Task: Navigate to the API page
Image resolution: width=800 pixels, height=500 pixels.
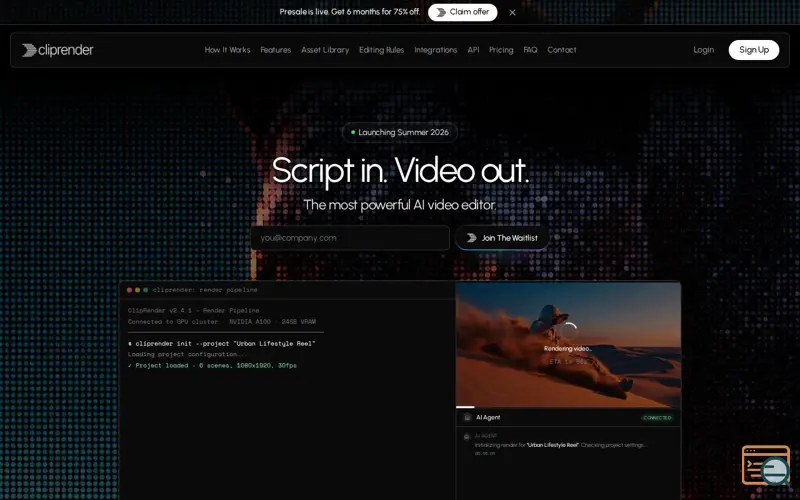Action: [x=473, y=50]
